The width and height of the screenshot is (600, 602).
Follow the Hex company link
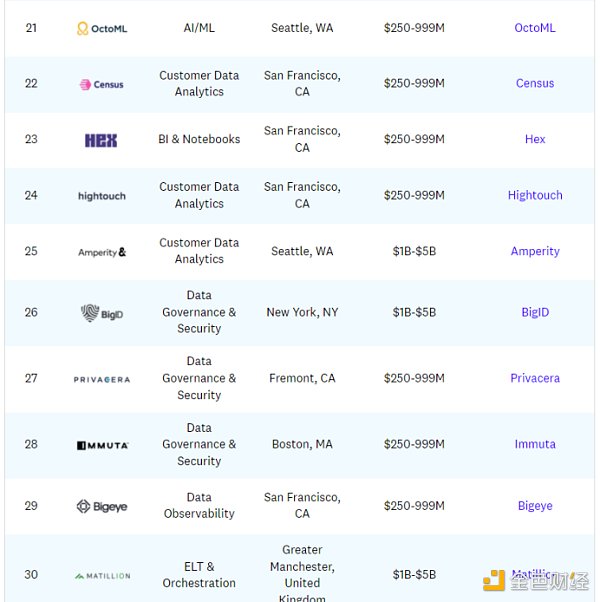535,139
